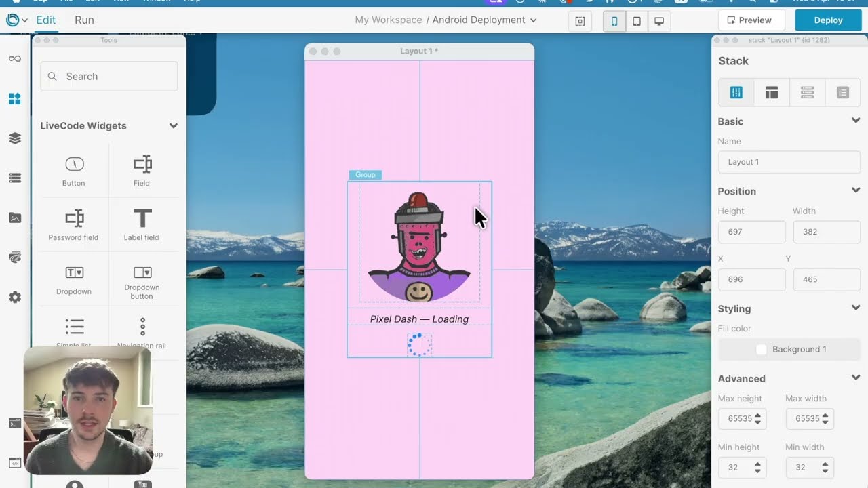Open the image assets sidebar icon

15,218
